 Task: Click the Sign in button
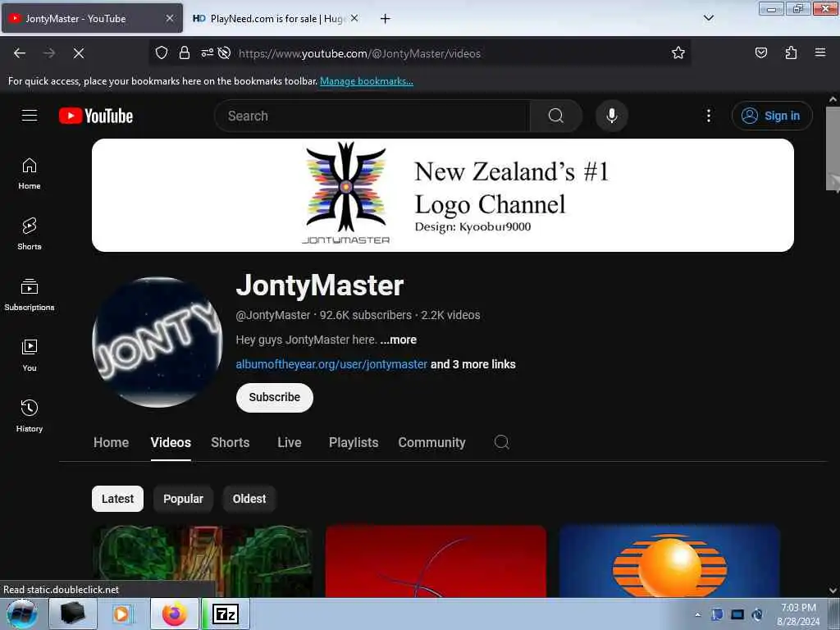(771, 116)
